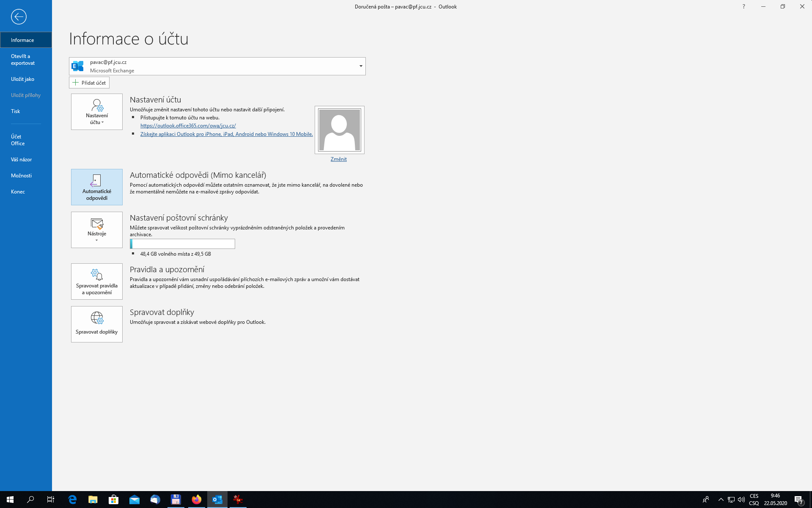Click the sound icon in the system tray

[x=741, y=500]
